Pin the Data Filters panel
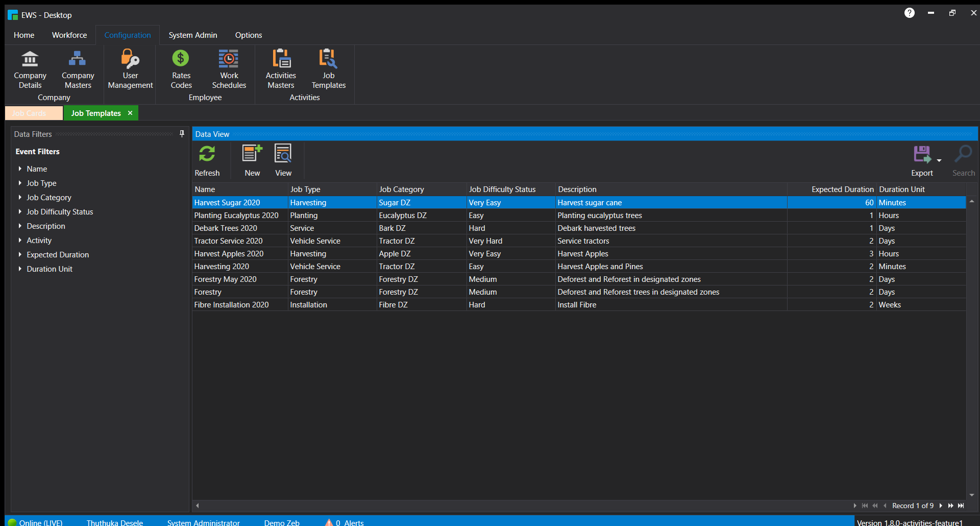Image resolution: width=980 pixels, height=526 pixels. [182, 134]
